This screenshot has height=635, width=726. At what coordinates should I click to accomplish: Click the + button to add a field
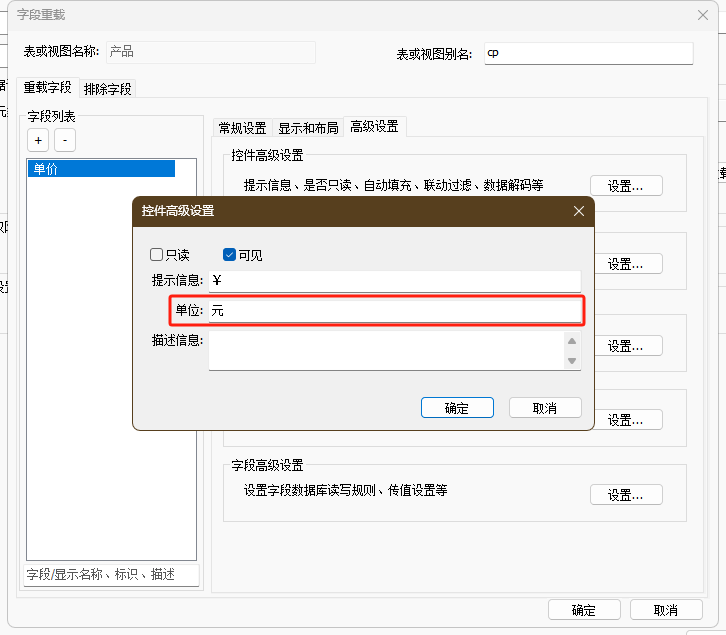coord(37,141)
